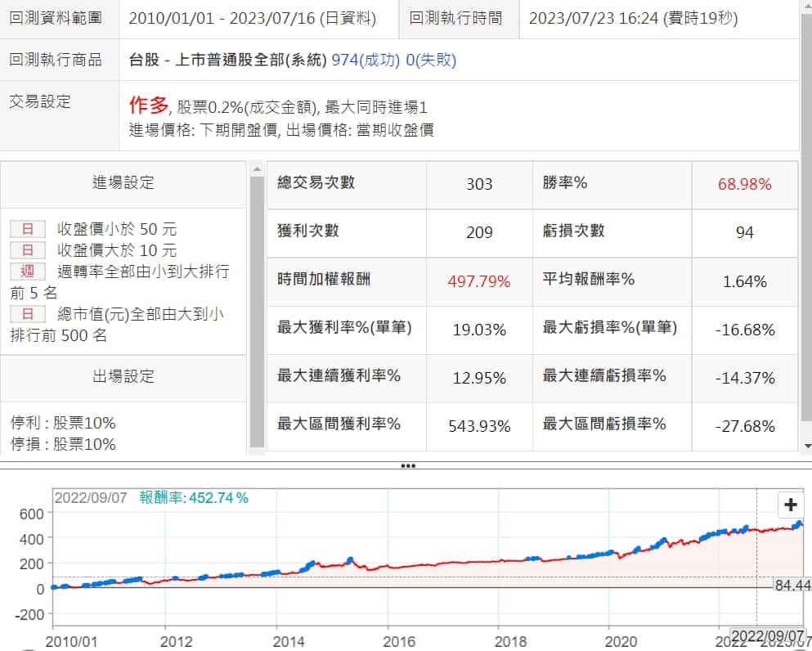Click daily badge beside 總市值 condition
The width and height of the screenshot is (812, 651).
click(27, 314)
